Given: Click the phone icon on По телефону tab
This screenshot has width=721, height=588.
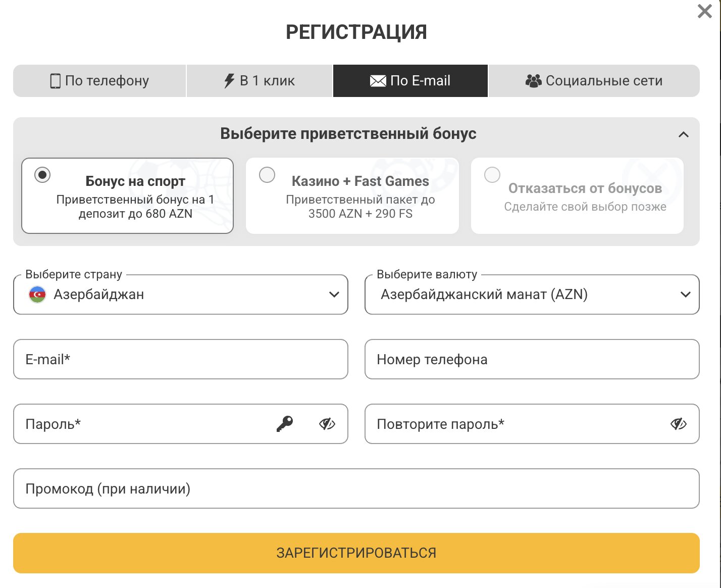Looking at the screenshot, I should [55, 81].
